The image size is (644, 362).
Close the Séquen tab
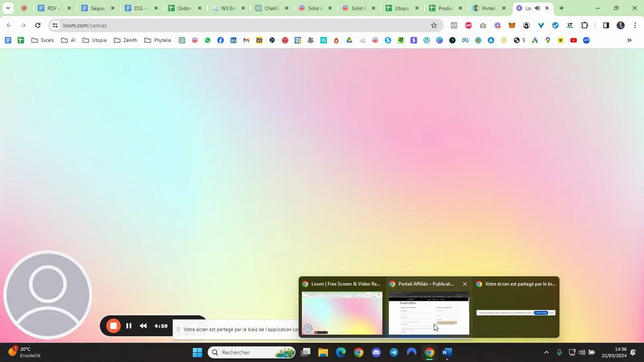(x=113, y=8)
